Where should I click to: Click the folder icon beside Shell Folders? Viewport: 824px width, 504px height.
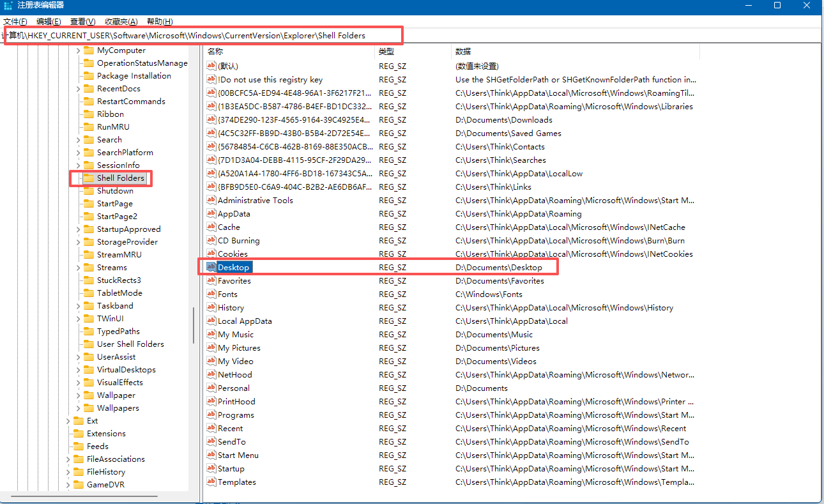pyautogui.click(x=89, y=178)
